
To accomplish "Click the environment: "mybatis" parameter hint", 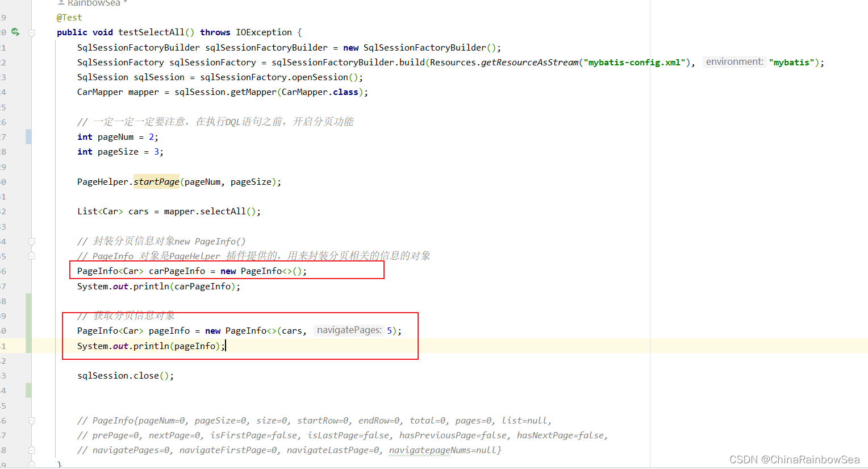I will (x=735, y=61).
